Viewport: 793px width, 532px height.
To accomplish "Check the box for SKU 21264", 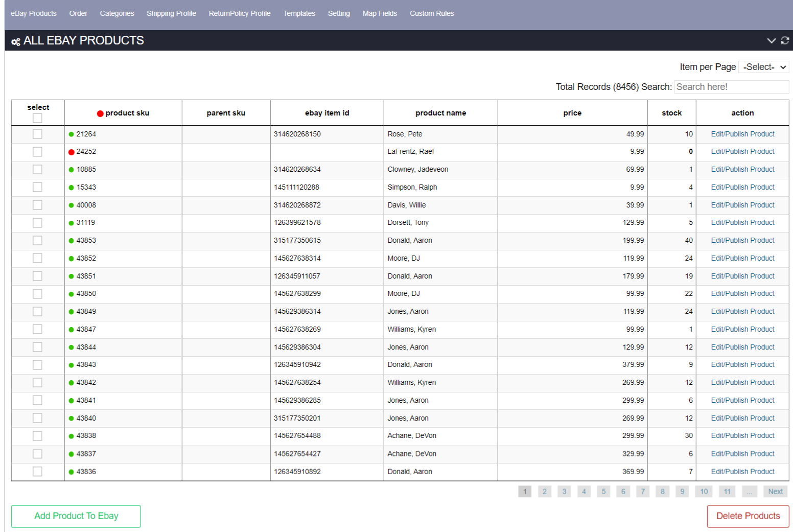I will pos(37,134).
